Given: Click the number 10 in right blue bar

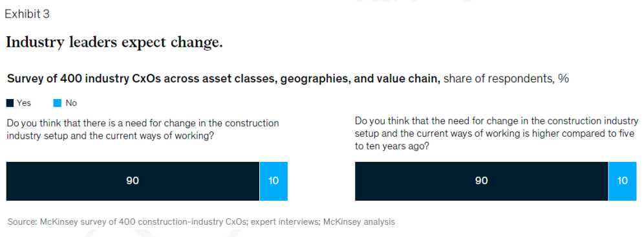Looking at the screenshot, I should point(623,181).
